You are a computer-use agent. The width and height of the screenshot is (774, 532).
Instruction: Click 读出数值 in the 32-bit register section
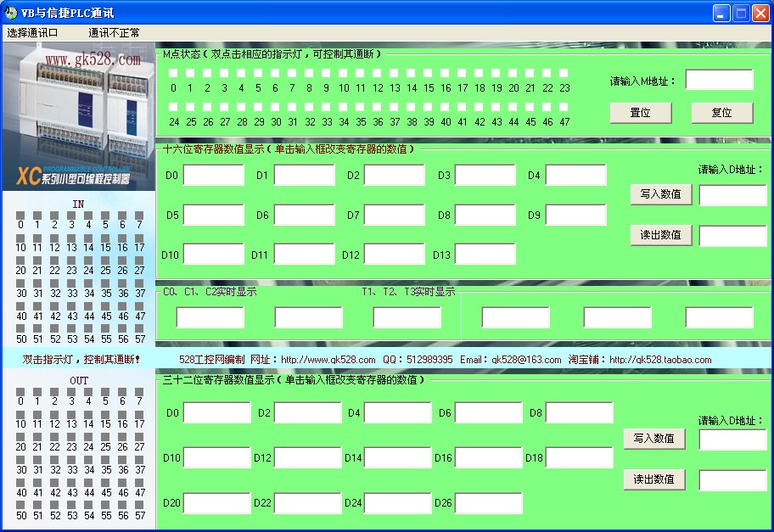pyautogui.click(x=654, y=479)
